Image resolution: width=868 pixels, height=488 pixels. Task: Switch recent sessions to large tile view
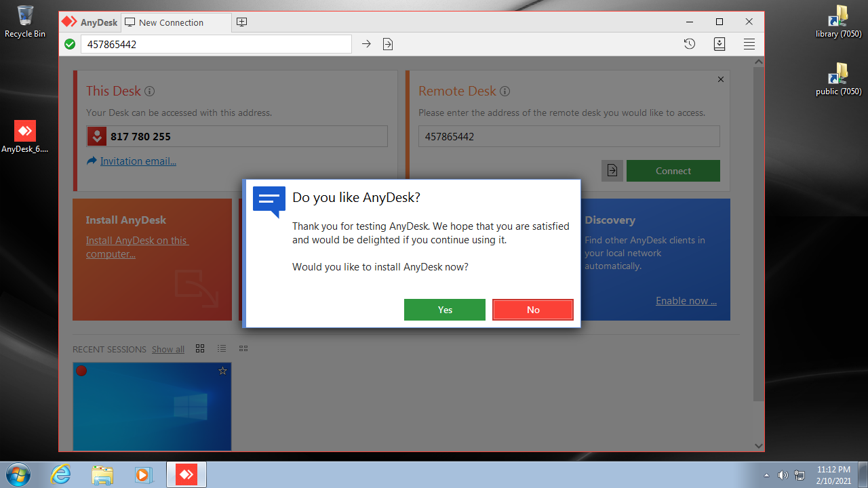200,348
